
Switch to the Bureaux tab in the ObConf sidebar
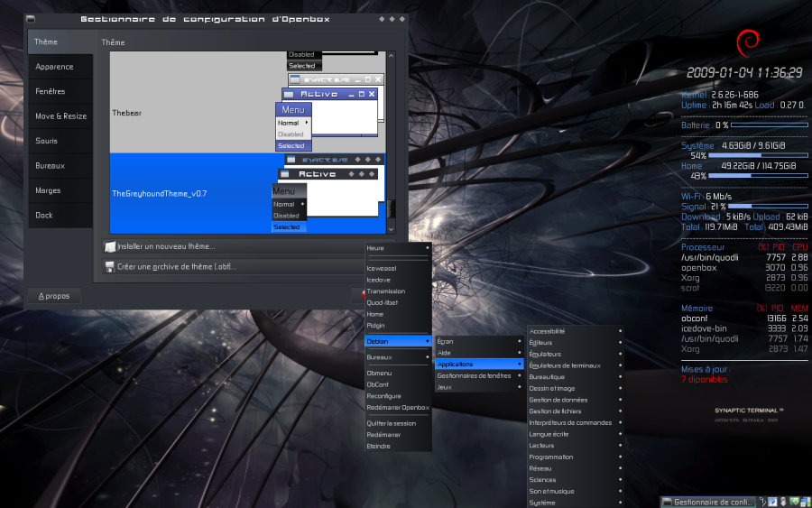pyautogui.click(x=60, y=166)
